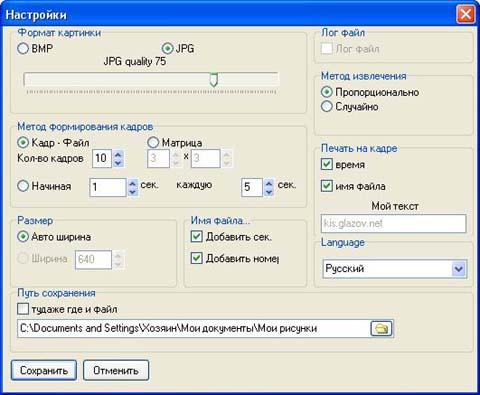Click the second Матрица dimension field
The height and width of the screenshot is (395, 480).
[x=205, y=158]
